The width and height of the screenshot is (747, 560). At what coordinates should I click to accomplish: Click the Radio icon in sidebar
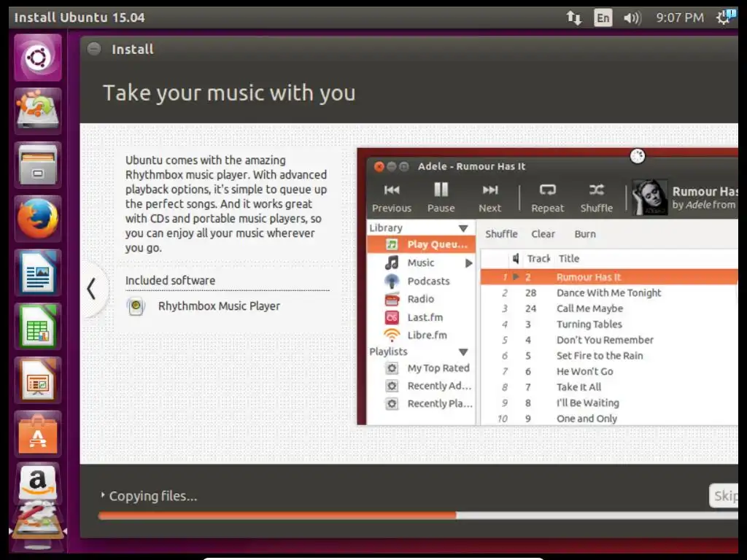tap(392, 299)
